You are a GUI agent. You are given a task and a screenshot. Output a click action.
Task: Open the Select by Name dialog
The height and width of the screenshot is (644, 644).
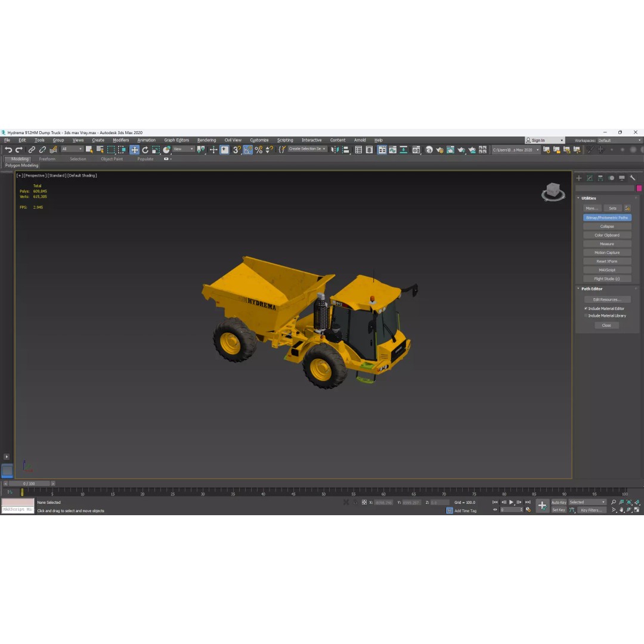(100, 150)
